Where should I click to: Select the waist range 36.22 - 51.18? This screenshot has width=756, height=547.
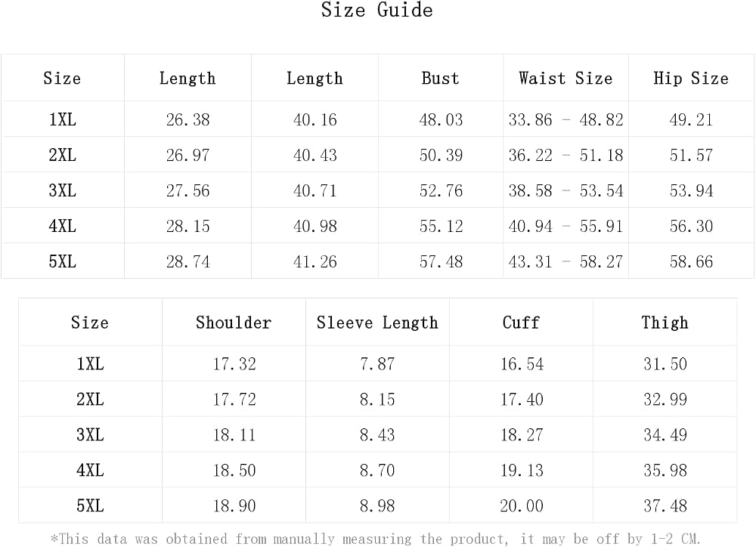[x=565, y=155]
